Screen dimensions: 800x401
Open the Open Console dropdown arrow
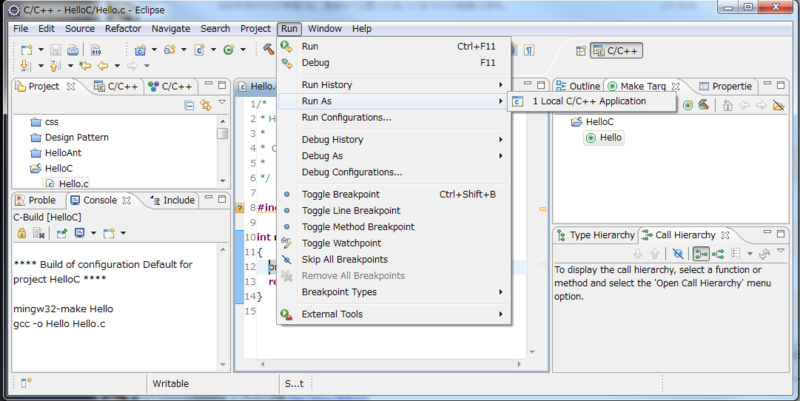pyautogui.click(x=123, y=233)
